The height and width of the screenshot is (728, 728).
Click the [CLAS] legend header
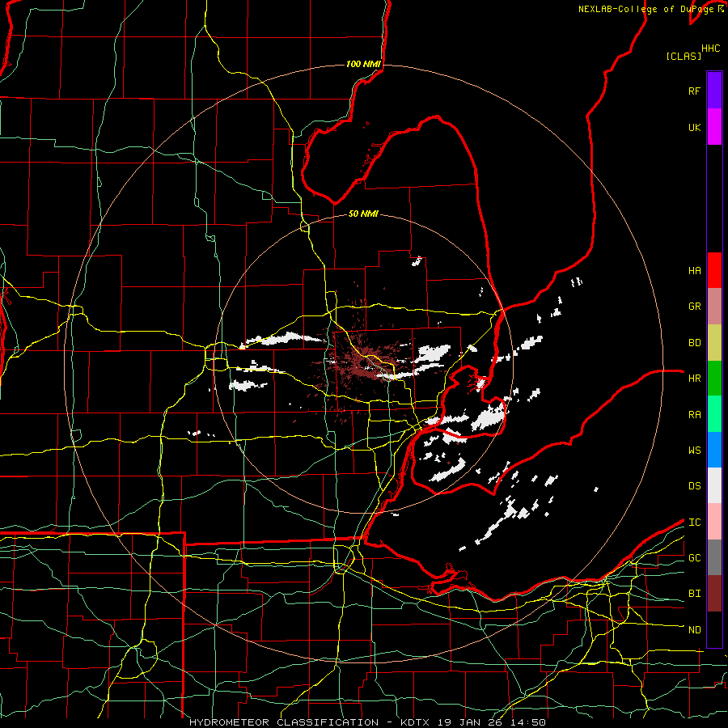tap(684, 56)
